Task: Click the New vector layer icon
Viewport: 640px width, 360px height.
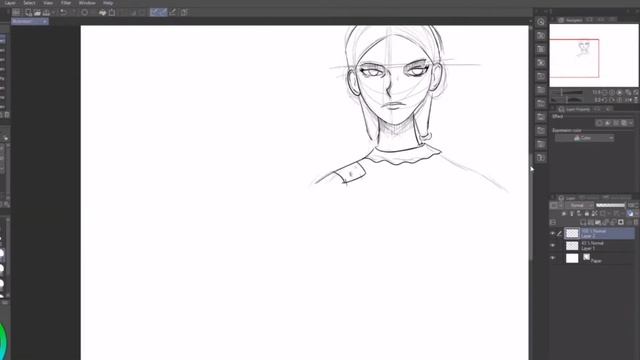Action: click(591, 222)
